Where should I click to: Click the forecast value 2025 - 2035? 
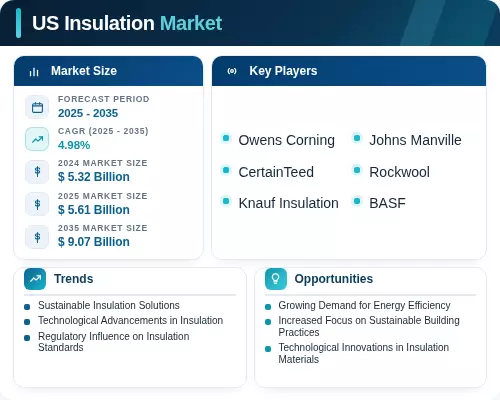(x=88, y=113)
